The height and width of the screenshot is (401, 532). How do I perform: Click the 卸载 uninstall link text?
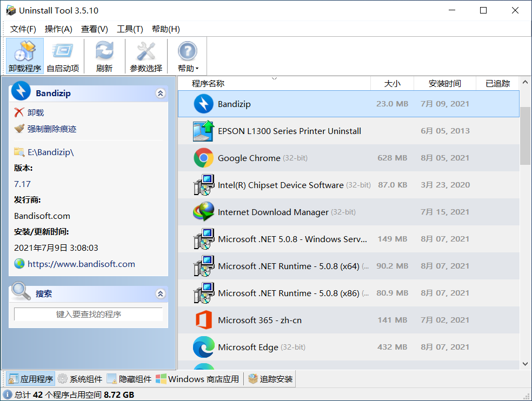(x=36, y=112)
